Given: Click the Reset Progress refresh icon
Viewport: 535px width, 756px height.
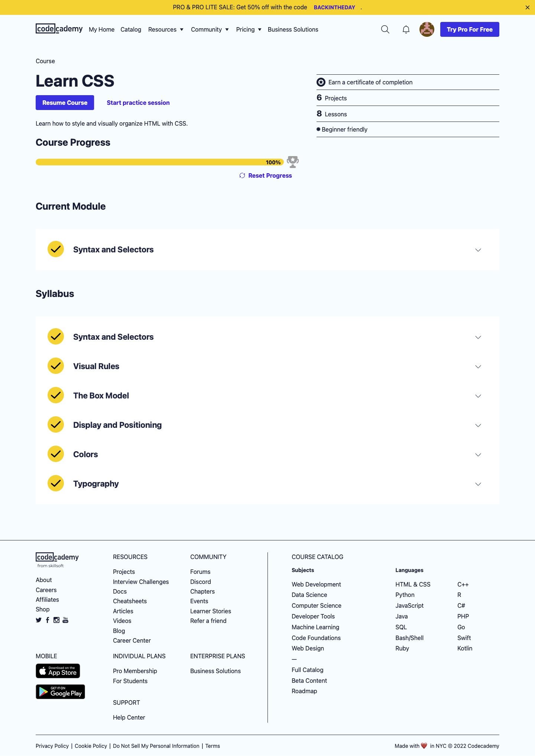Looking at the screenshot, I should 242,175.
